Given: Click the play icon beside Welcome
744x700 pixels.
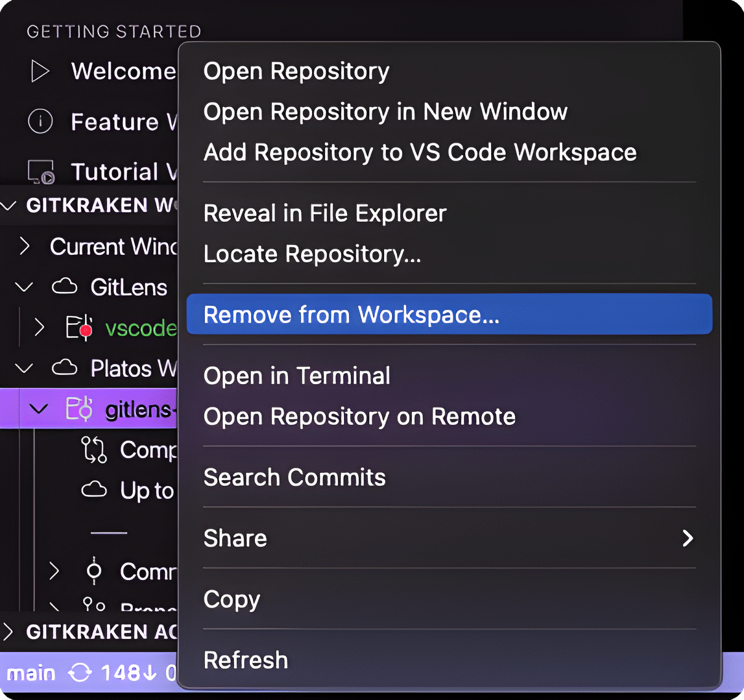Looking at the screenshot, I should coord(40,71).
